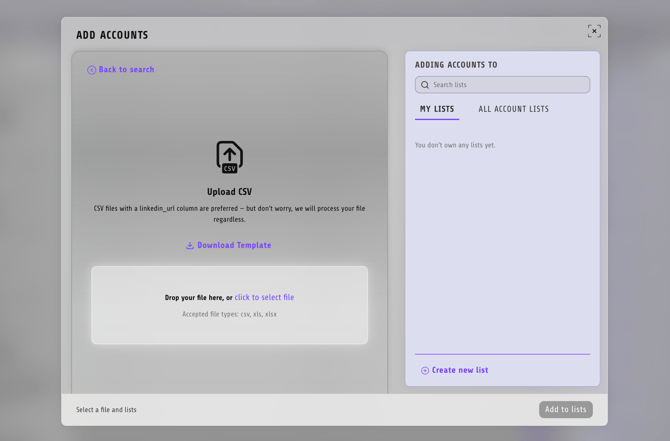Click the download icon beside Download Template
The image size is (670, 441).
[x=190, y=245]
